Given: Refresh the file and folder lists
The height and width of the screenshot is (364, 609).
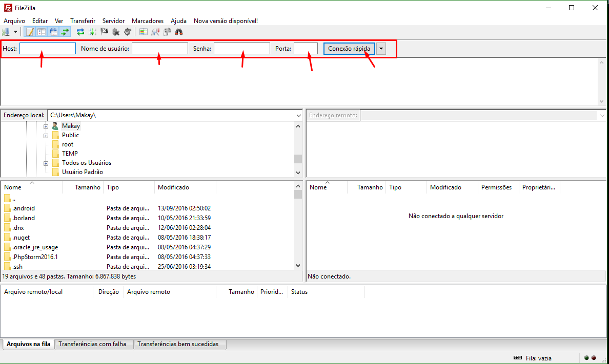Looking at the screenshot, I should click(80, 32).
